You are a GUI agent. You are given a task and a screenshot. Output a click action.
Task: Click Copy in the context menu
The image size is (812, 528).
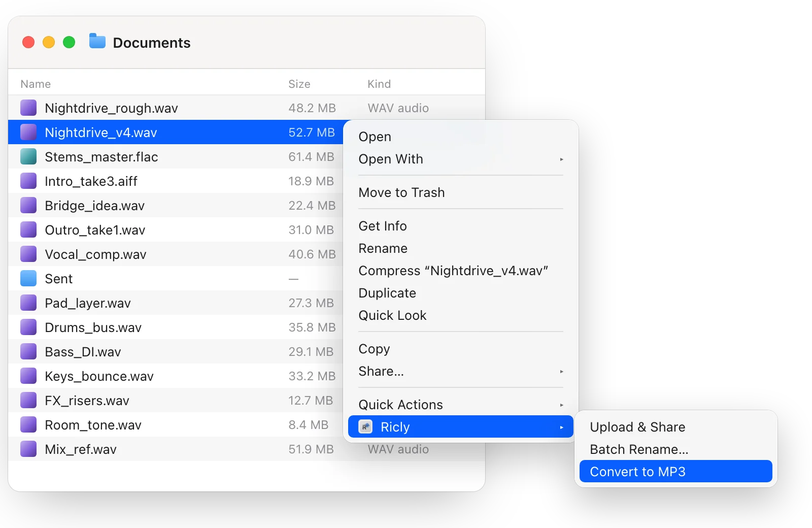coord(461,349)
